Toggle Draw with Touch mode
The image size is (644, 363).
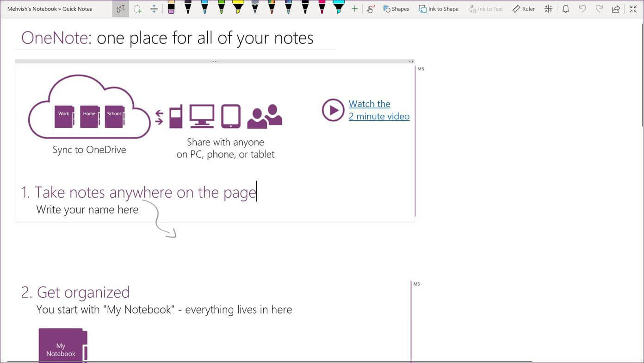coord(371,9)
